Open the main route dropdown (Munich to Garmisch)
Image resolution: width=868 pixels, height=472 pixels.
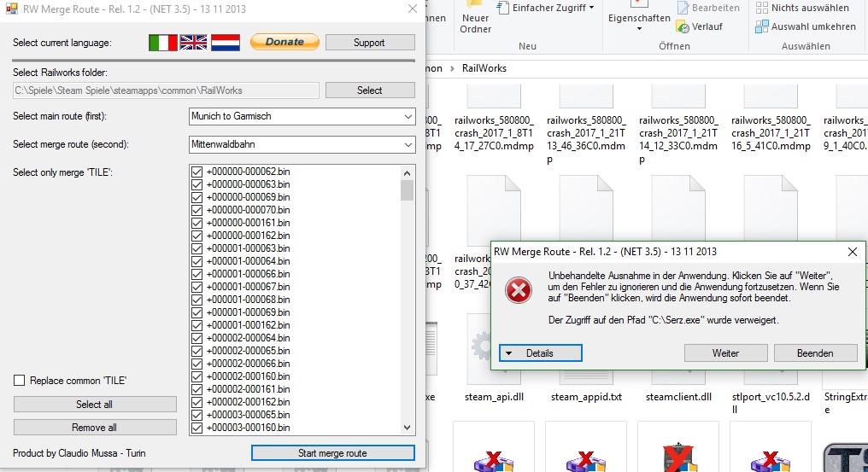pos(302,116)
